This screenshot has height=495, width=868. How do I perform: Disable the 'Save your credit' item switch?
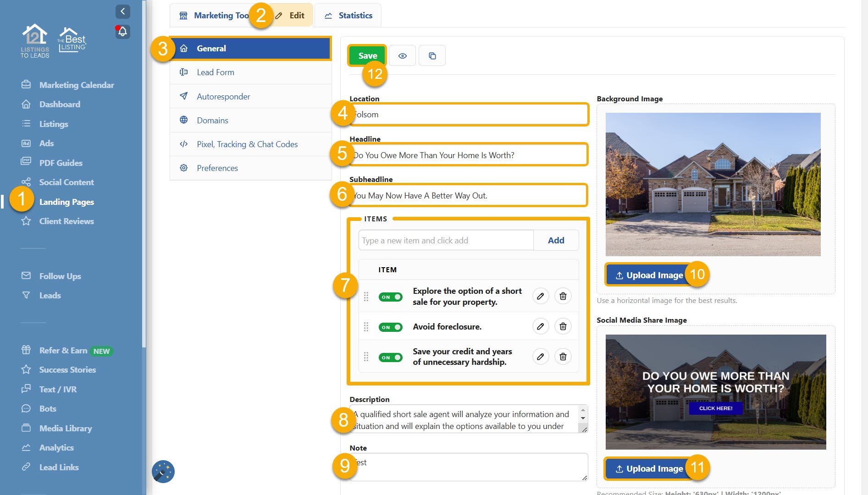point(390,357)
